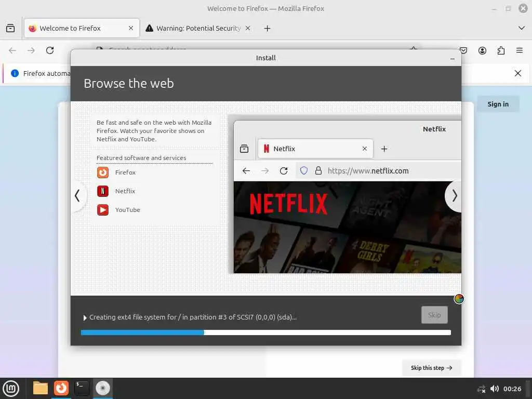The height and width of the screenshot is (399, 532).
Task: Select the YouTube label in featured list
Action: pyautogui.click(x=128, y=210)
